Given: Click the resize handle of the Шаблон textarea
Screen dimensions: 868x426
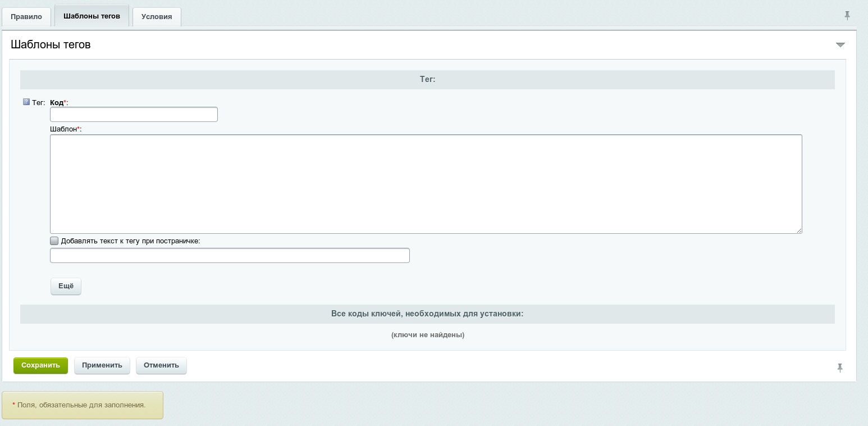Looking at the screenshot, I should 800,230.
